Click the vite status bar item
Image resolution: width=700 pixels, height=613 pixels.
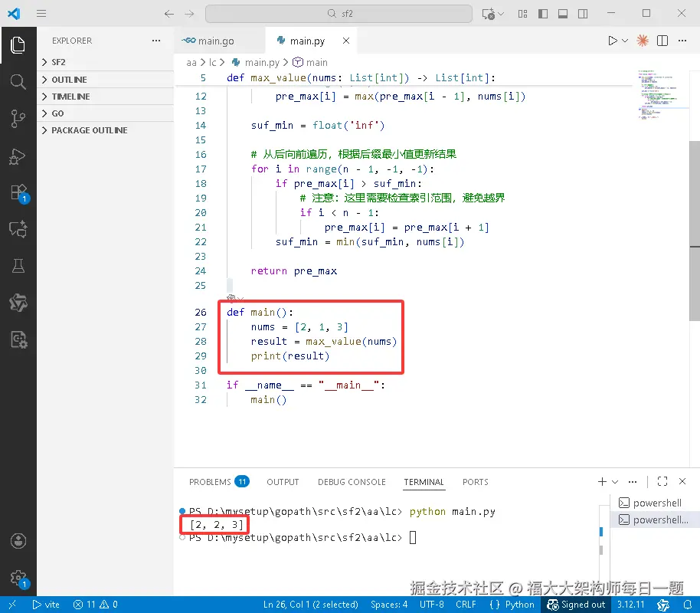click(46, 605)
